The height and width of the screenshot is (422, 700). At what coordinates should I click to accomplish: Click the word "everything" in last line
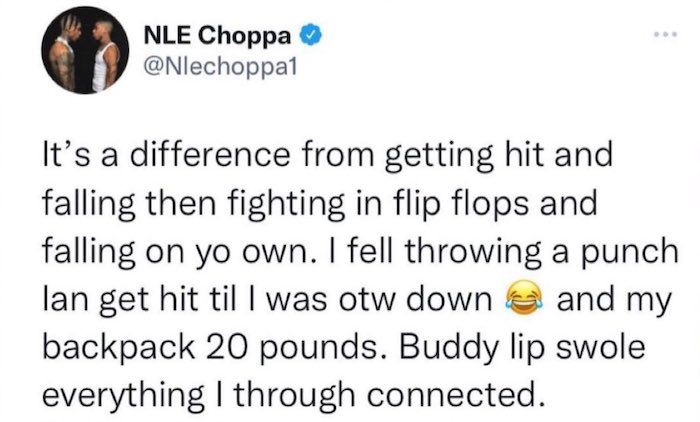point(124,397)
